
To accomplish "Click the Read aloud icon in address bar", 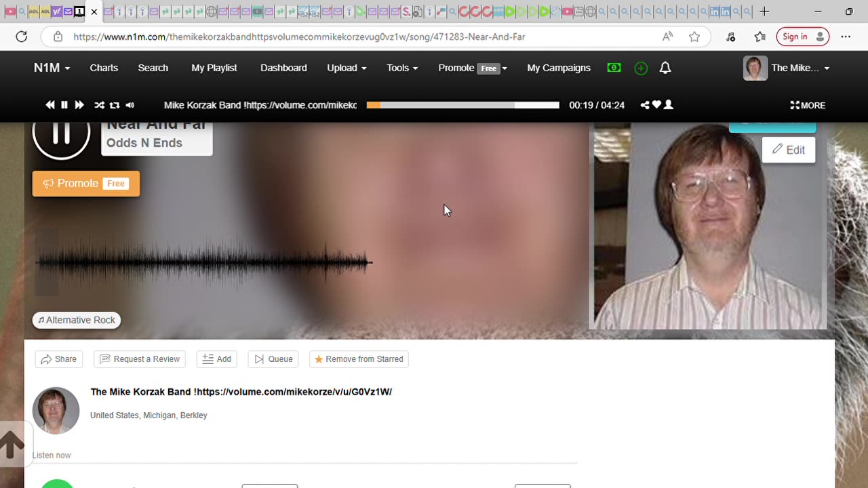I will 668,37.
